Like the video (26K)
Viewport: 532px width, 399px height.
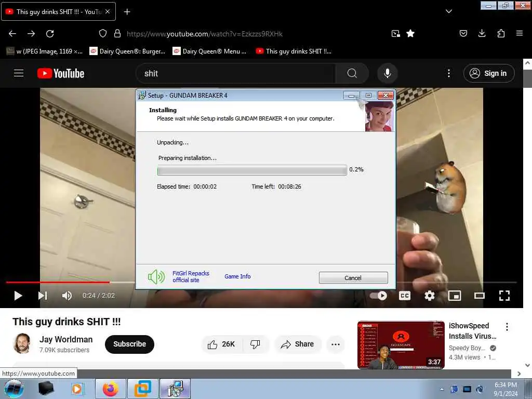[221, 344]
